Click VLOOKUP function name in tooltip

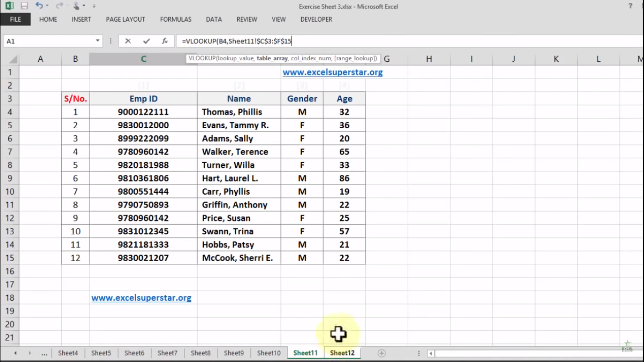pyautogui.click(x=201, y=58)
